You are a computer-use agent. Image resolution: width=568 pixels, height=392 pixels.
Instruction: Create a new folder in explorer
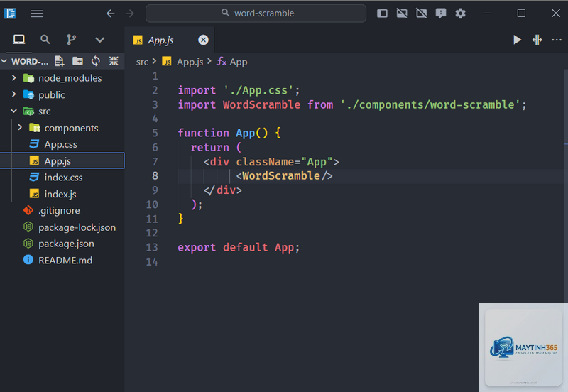pos(77,61)
